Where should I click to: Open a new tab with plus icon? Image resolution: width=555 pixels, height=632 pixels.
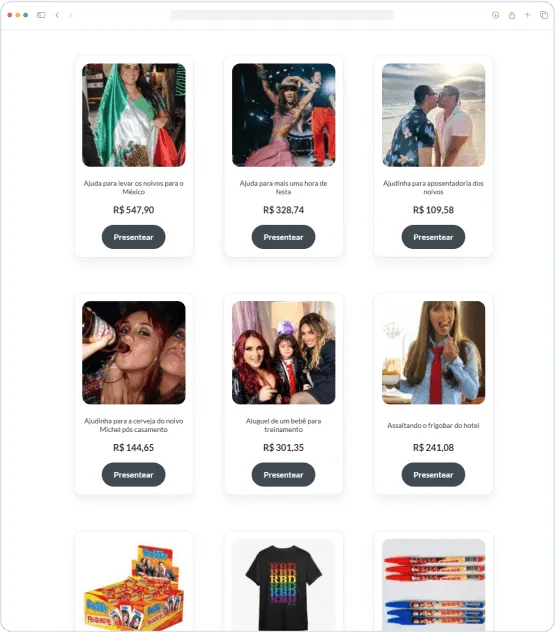(527, 15)
